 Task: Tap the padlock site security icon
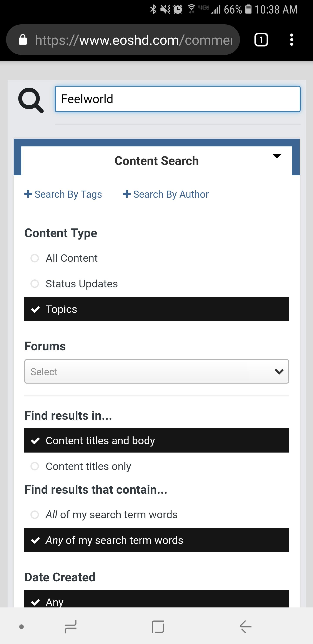coord(23,40)
